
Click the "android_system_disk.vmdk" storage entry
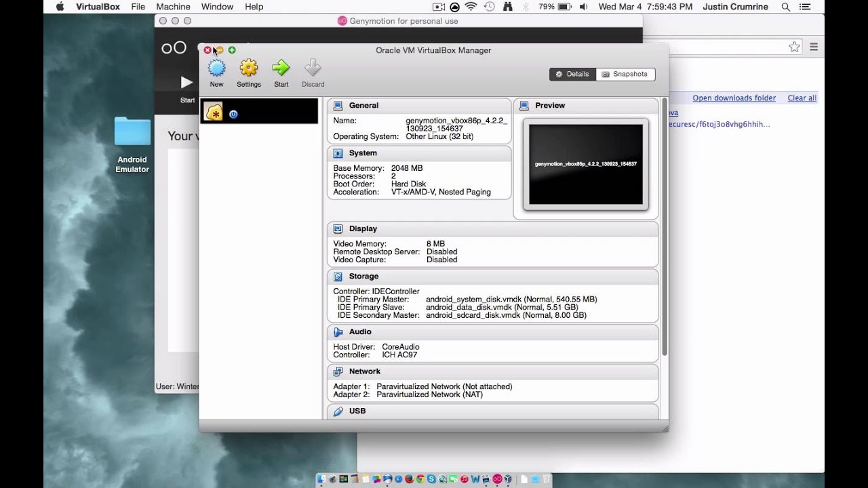pyautogui.click(x=511, y=299)
